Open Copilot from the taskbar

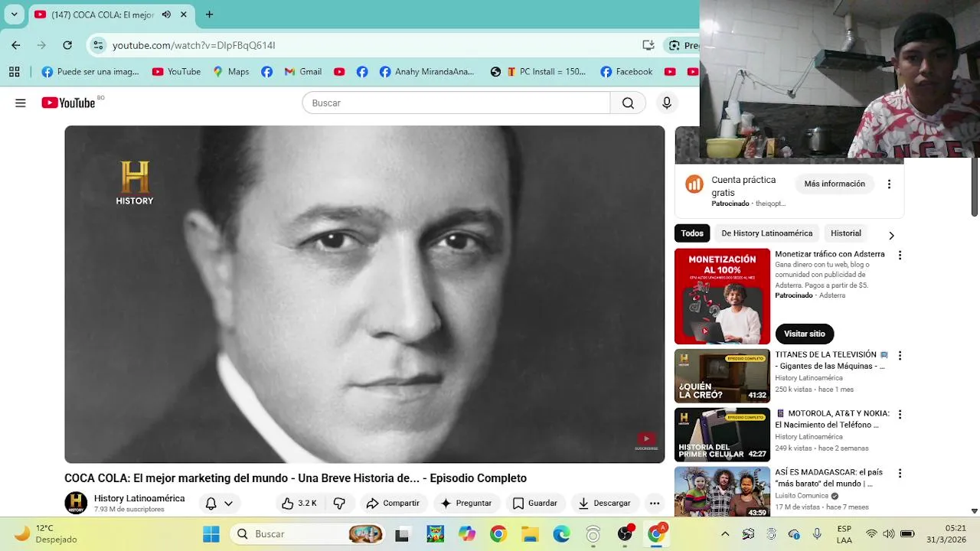466,533
